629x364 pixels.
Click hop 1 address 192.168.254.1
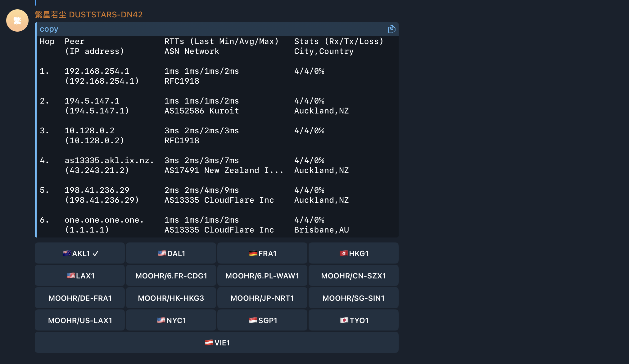[97, 71]
